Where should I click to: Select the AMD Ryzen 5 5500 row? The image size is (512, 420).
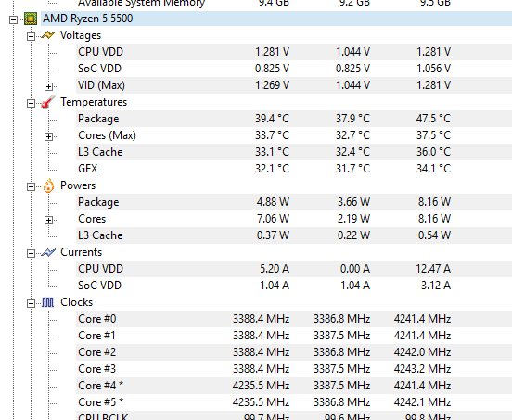pyautogui.click(x=276, y=19)
